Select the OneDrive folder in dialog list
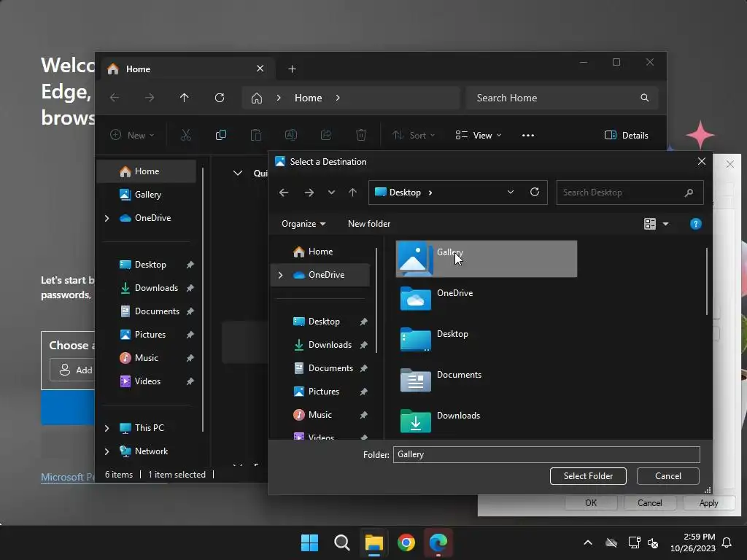Image resolution: width=747 pixels, height=560 pixels. point(487,300)
